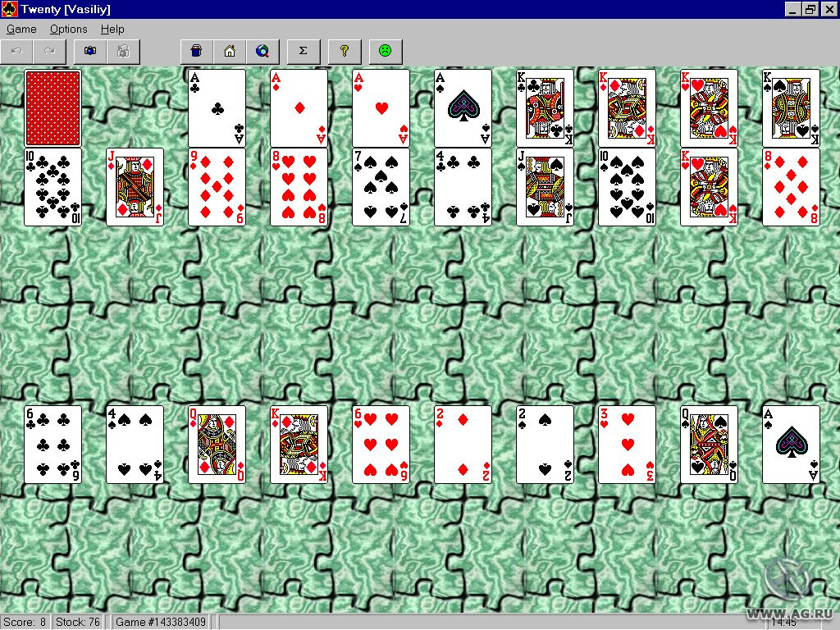The height and width of the screenshot is (630, 840).
Task: Select the seven of spades card
Action: pos(381,187)
